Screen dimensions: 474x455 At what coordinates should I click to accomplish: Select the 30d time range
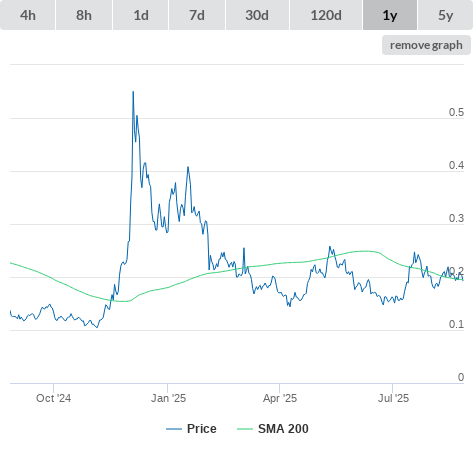click(257, 15)
